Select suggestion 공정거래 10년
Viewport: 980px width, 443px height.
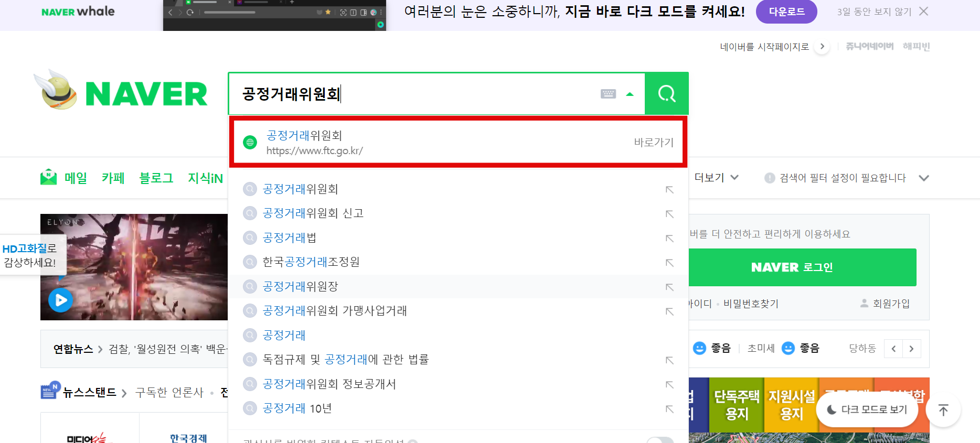297,408
